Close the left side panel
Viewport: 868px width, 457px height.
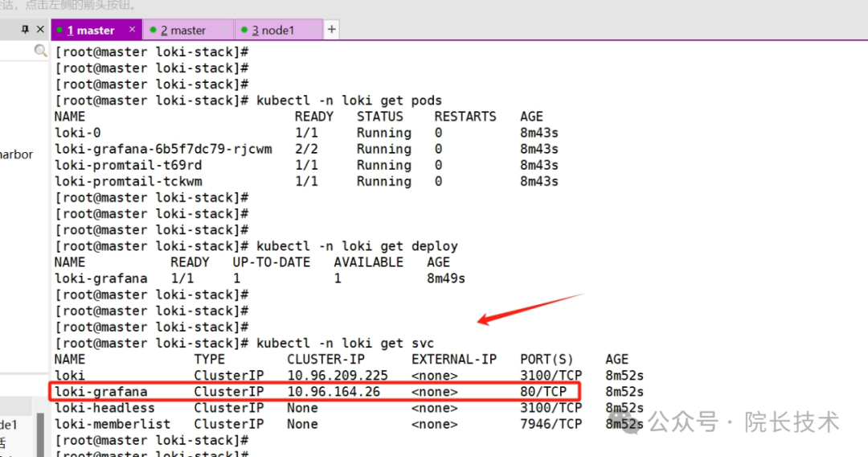point(40,29)
